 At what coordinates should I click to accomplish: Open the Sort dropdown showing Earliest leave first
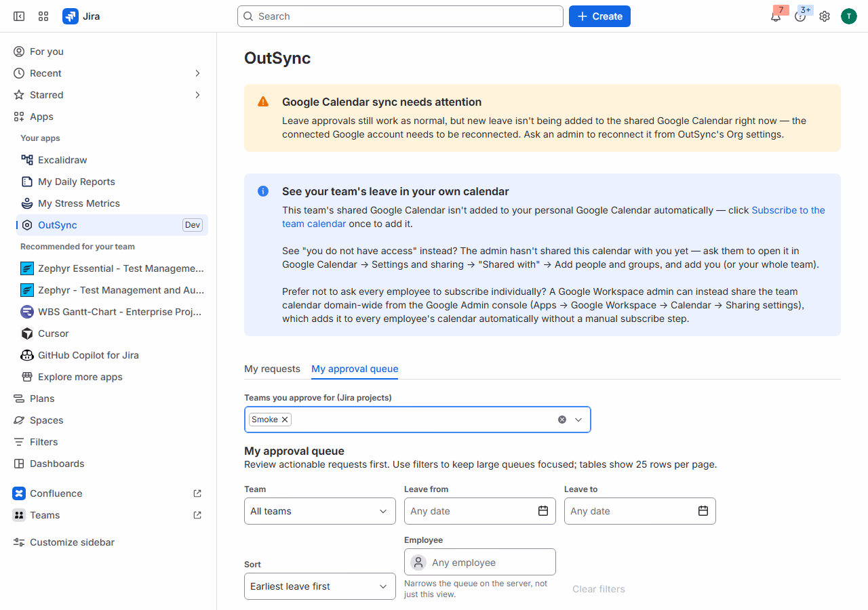(320, 586)
